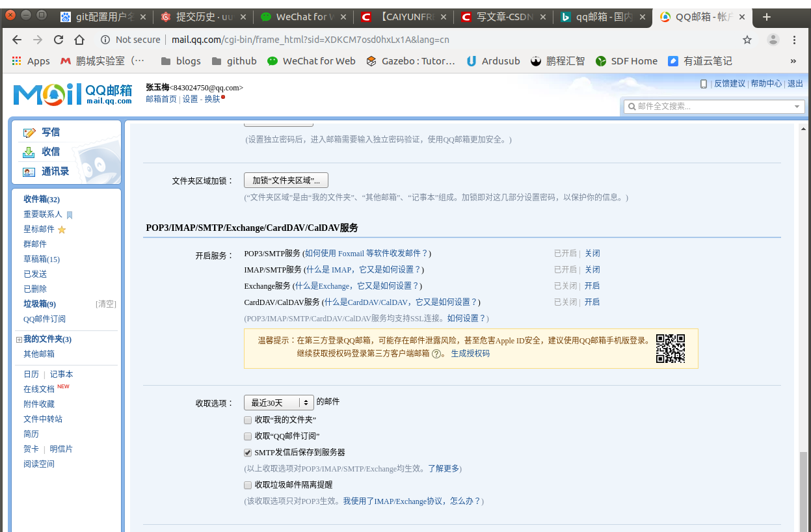Switch to the git配置用户名 tab

click(103, 17)
